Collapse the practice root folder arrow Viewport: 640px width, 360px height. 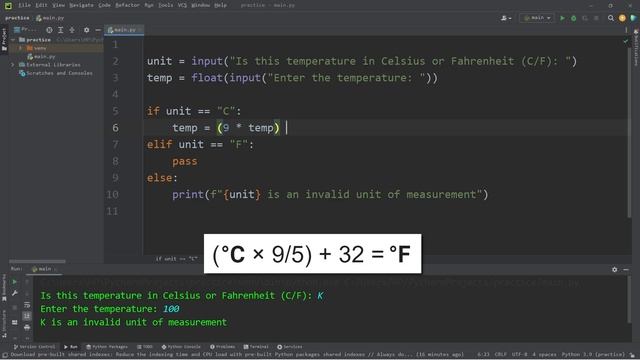pyautogui.click(x=13, y=40)
